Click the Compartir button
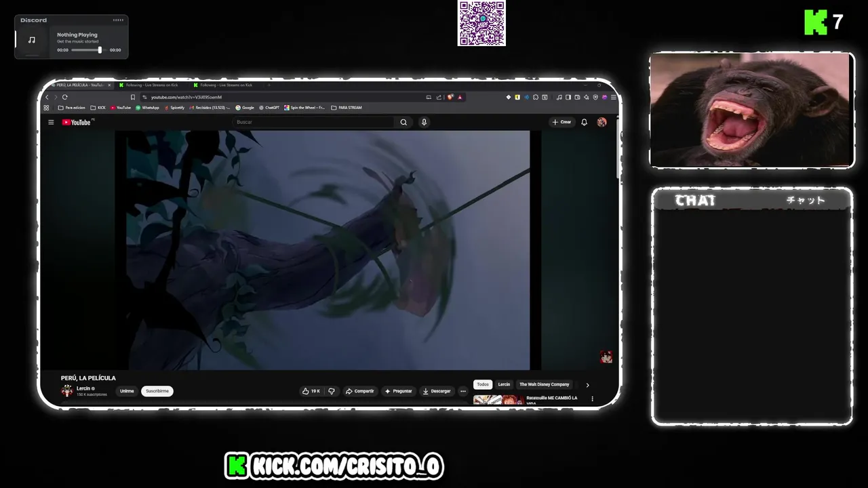Screen dimensions: 868x488 [359, 391]
